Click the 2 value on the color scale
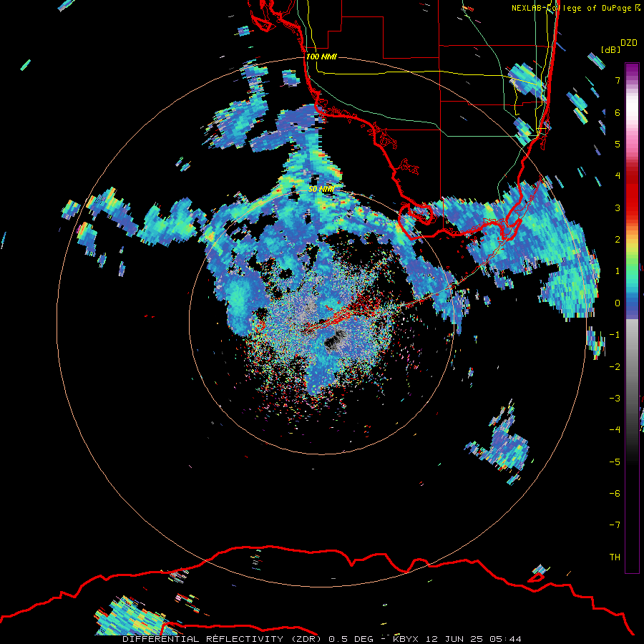Viewport: 644px width, 644px height. coord(618,240)
